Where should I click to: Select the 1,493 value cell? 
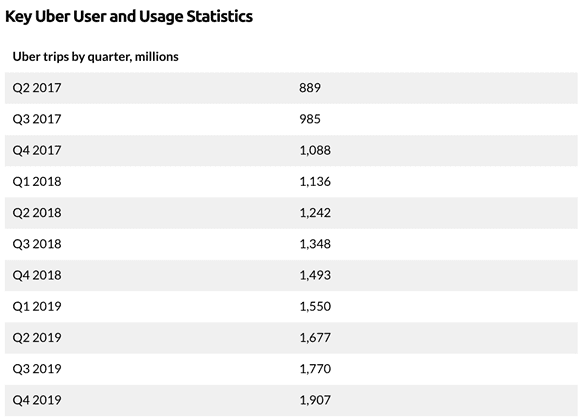click(x=315, y=275)
